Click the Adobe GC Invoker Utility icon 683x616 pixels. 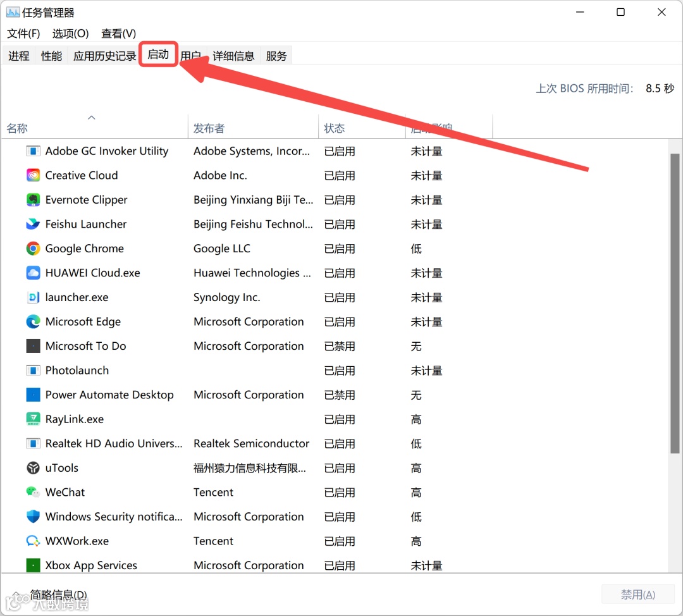tap(33, 151)
